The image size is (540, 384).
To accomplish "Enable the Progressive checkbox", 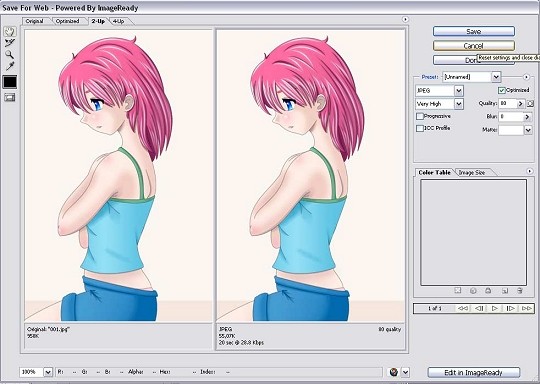I will [x=419, y=116].
